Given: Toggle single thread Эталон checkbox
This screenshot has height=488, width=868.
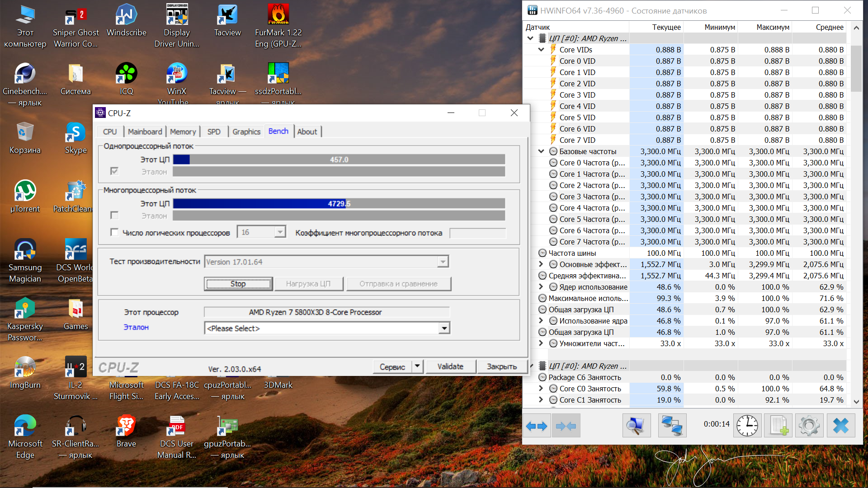Looking at the screenshot, I should click(114, 171).
